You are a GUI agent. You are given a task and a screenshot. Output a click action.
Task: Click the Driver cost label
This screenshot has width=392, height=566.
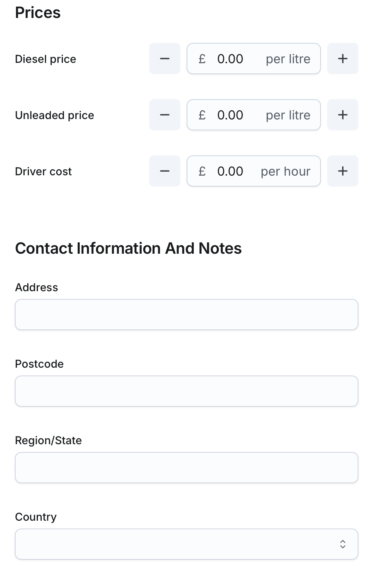pyautogui.click(x=43, y=171)
